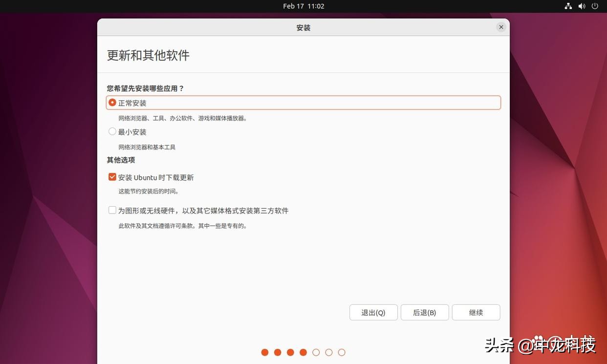Image resolution: width=607 pixels, height=364 pixels.
Task: Click the second filled progress dot
Action: point(277,351)
